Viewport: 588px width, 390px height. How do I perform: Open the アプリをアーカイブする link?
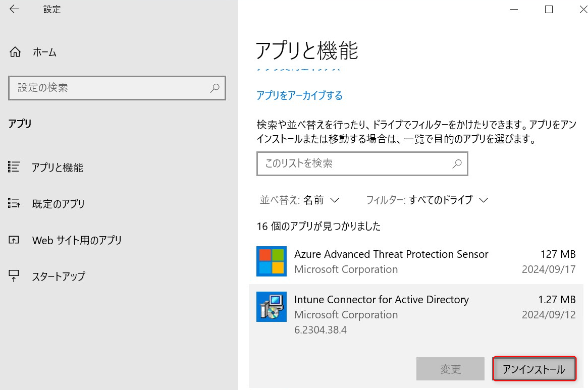(299, 96)
